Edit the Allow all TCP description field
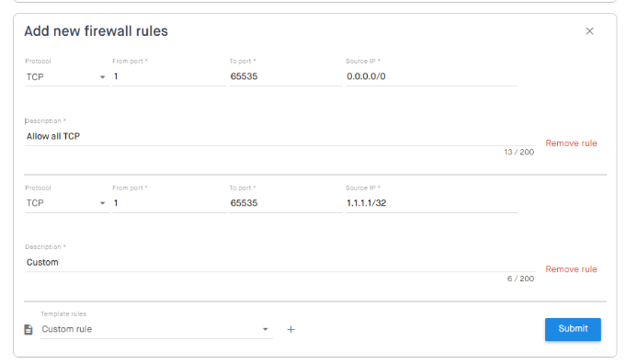 tap(279, 136)
